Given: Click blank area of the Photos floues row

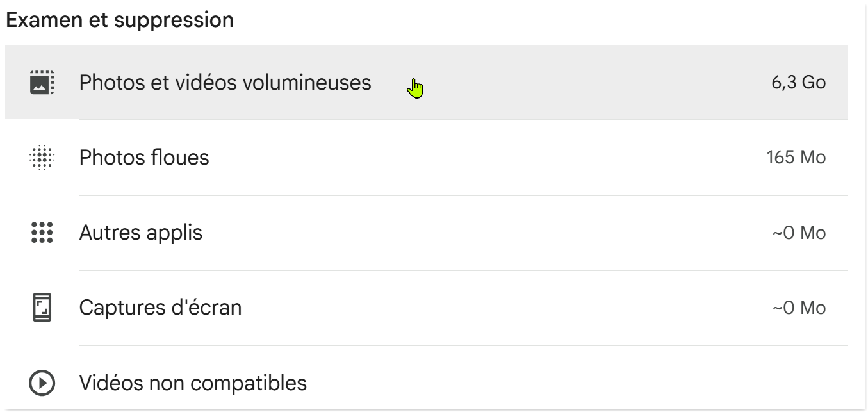Looking at the screenshot, I should (x=480, y=158).
